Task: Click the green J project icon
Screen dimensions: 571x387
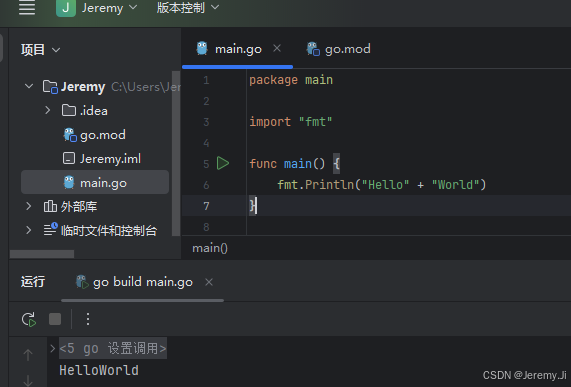Action: tap(66, 8)
